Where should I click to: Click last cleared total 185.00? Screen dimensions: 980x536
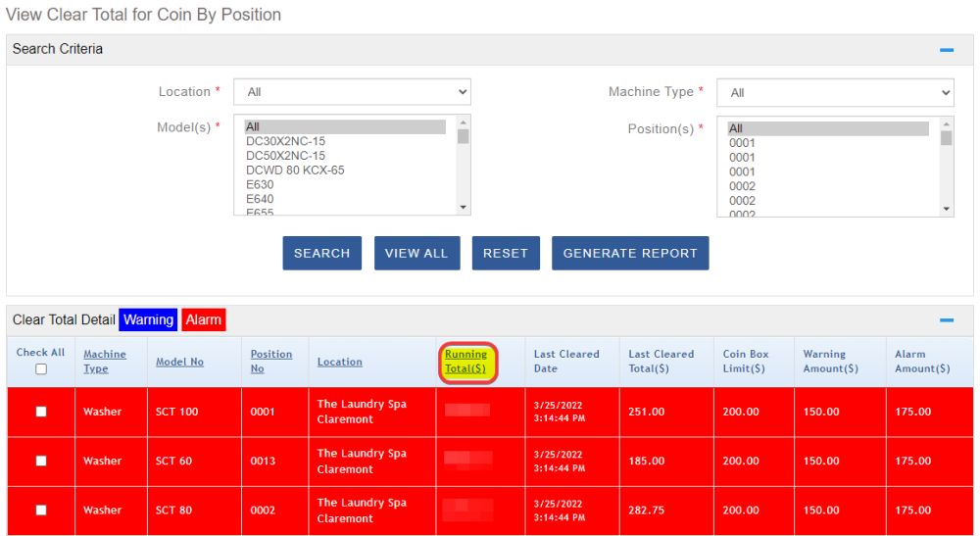[646, 461]
